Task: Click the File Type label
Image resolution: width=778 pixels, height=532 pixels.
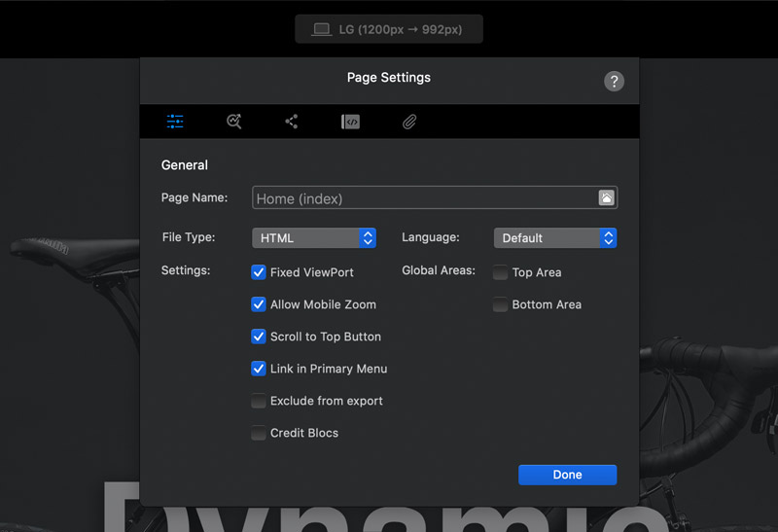Action: point(189,237)
